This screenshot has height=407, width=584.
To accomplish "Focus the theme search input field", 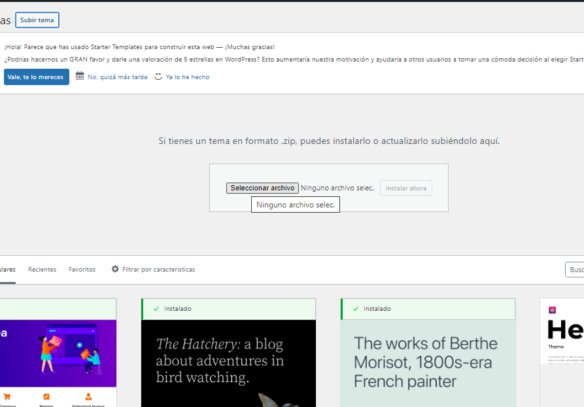I will (575, 270).
